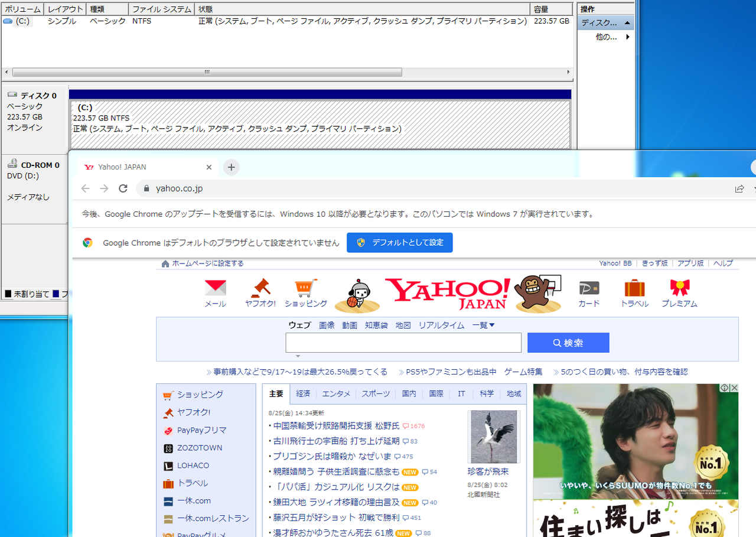Select 画像 search category

point(327,325)
